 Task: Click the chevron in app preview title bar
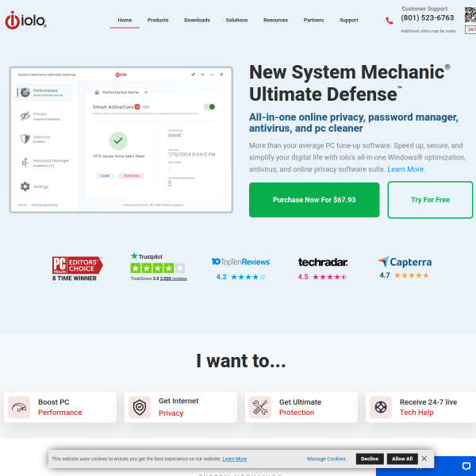(x=202, y=75)
